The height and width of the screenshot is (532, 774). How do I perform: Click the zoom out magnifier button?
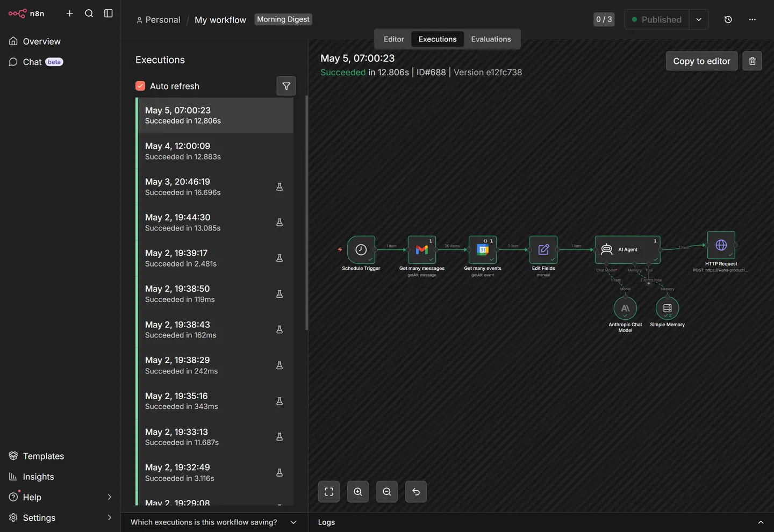pyautogui.click(x=387, y=492)
